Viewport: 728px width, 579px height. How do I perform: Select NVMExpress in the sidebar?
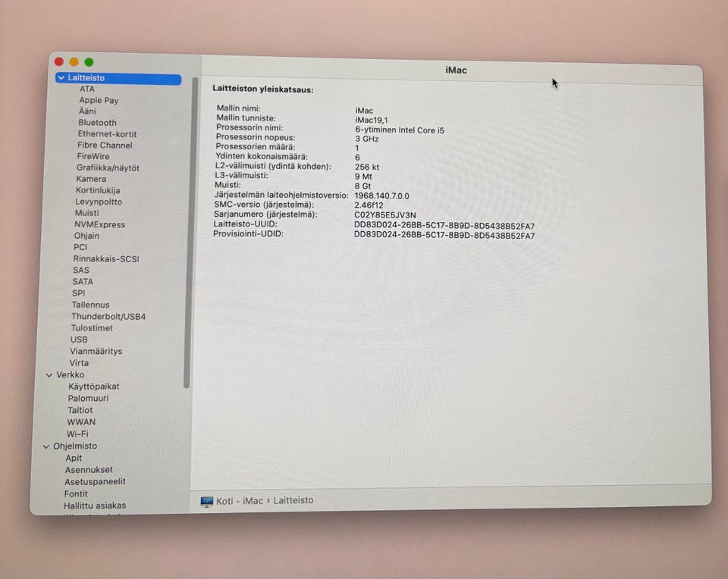tap(100, 224)
